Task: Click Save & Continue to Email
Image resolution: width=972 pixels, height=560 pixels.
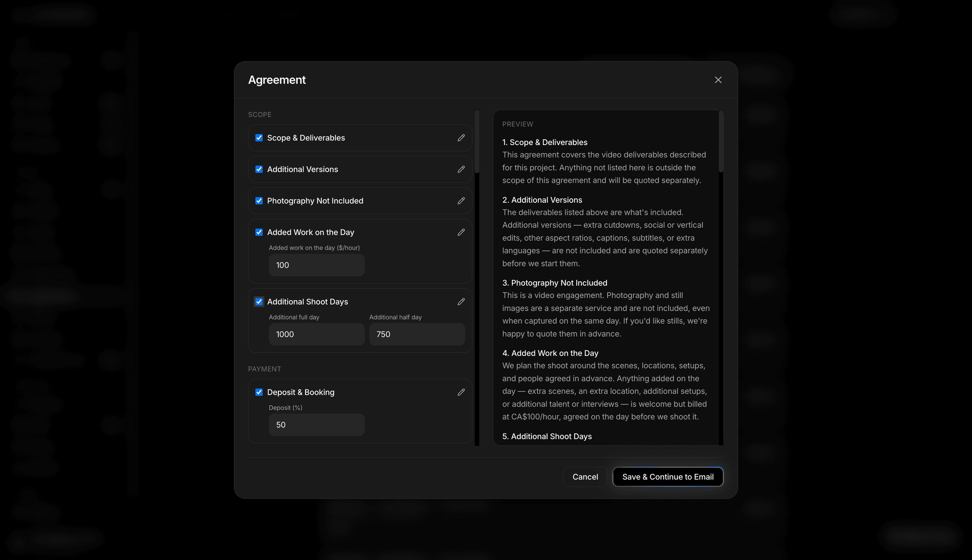Action: 668,477
